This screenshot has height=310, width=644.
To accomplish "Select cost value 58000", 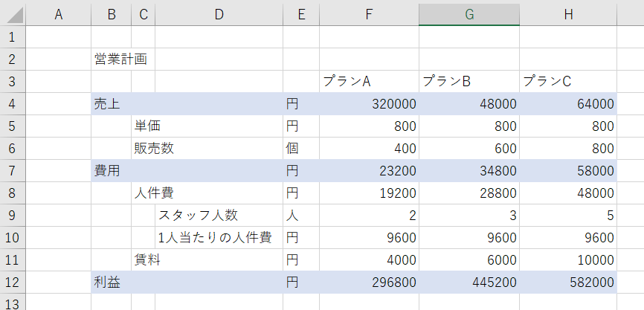I will click(568, 170).
